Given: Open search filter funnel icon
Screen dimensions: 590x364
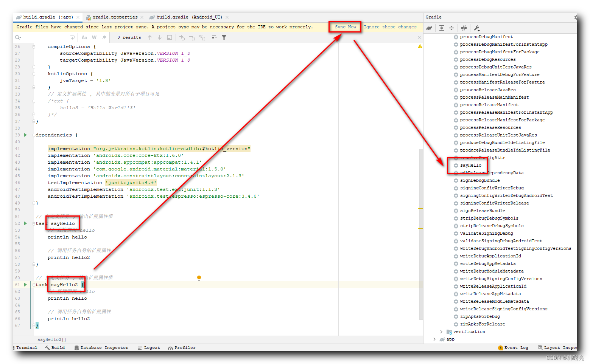Looking at the screenshot, I should click(x=224, y=37).
